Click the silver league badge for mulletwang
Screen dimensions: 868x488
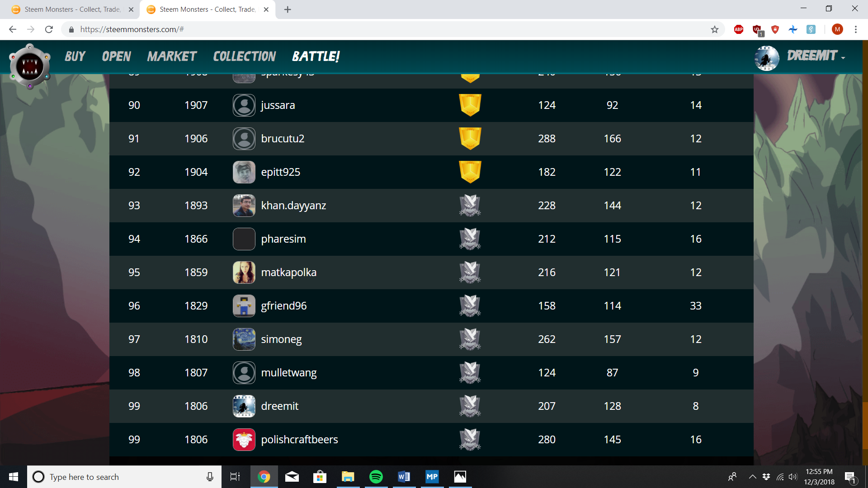[470, 373]
